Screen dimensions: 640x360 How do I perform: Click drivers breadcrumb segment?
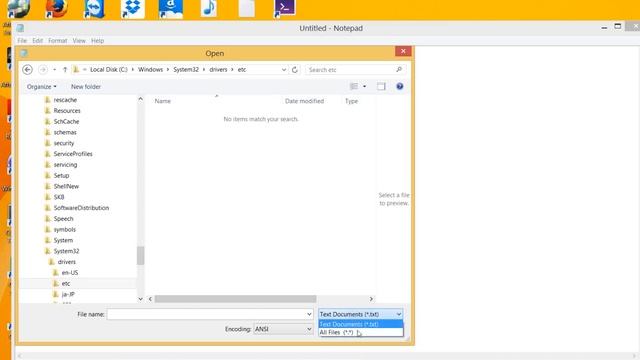pyautogui.click(x=218, y=70)
